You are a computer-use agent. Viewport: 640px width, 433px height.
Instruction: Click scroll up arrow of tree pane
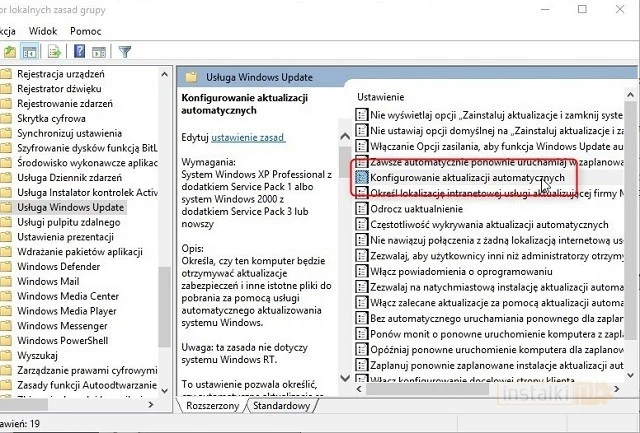click(165, 74)
